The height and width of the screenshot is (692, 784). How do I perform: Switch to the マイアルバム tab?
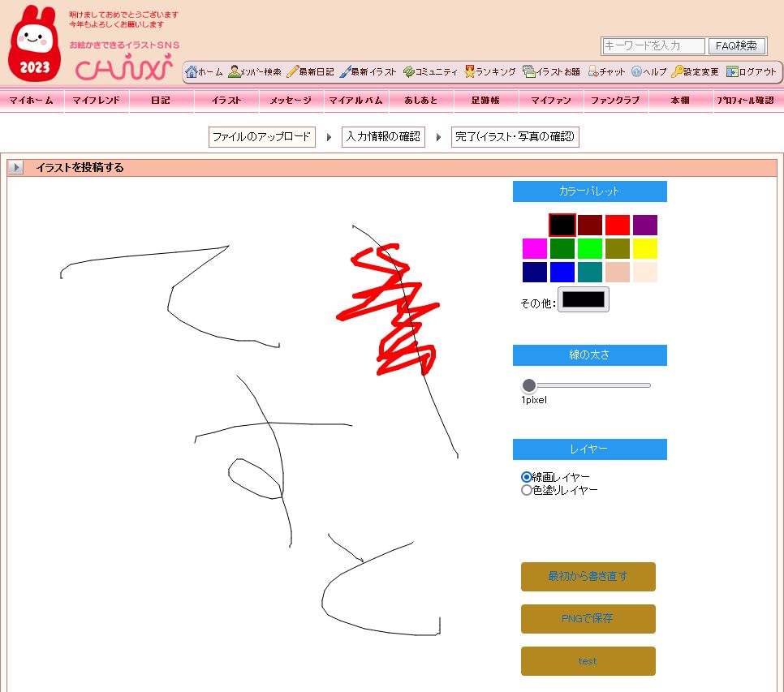[x=355, y=101]
